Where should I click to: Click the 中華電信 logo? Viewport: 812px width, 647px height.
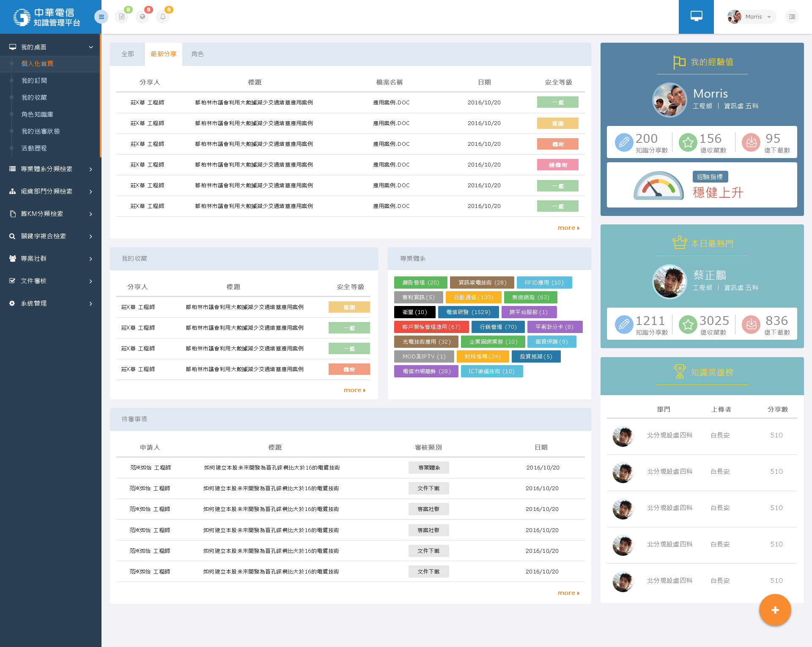tap(47, 17)
